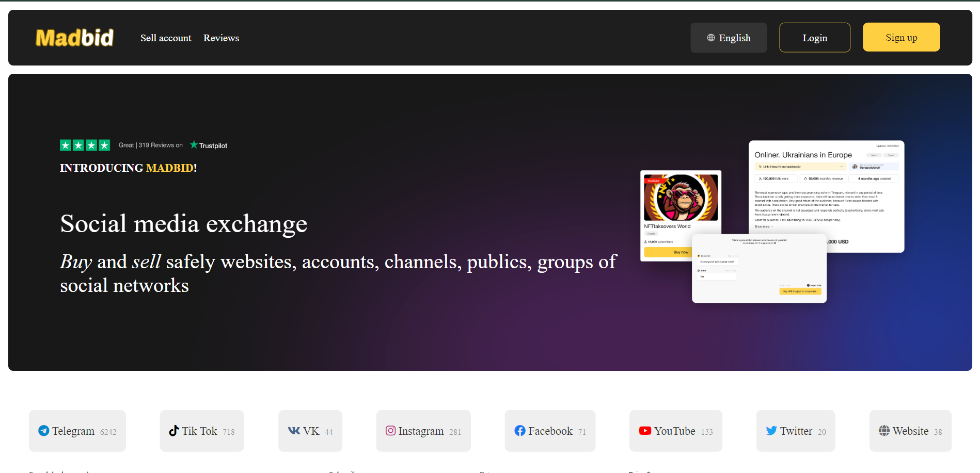
Task: Click the Madbid logo
Action: click(x=75, y=38)
